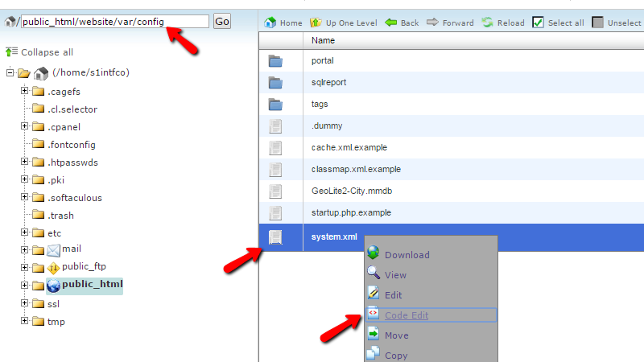Click the mail envelope icon in tree
Image resolution: width=644 pixels, height=362 pixels.
pyautogui.click(x=53, y=250)
